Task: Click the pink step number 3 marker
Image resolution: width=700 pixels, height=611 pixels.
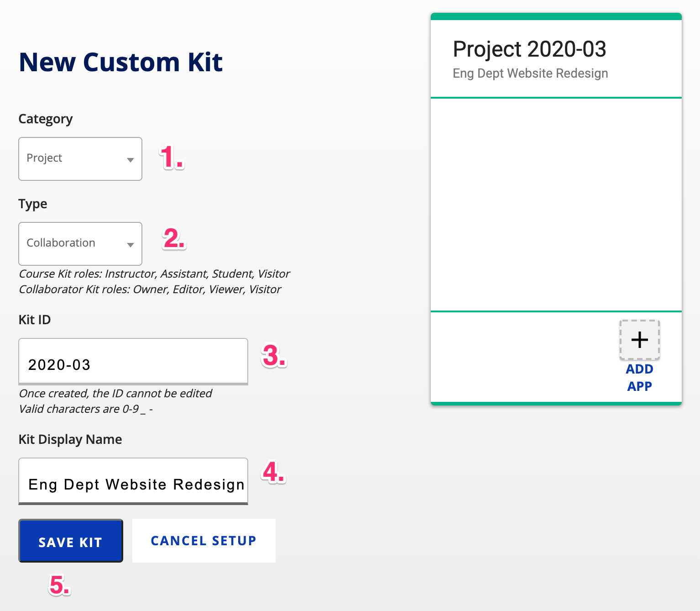Action: coord(274,356)
